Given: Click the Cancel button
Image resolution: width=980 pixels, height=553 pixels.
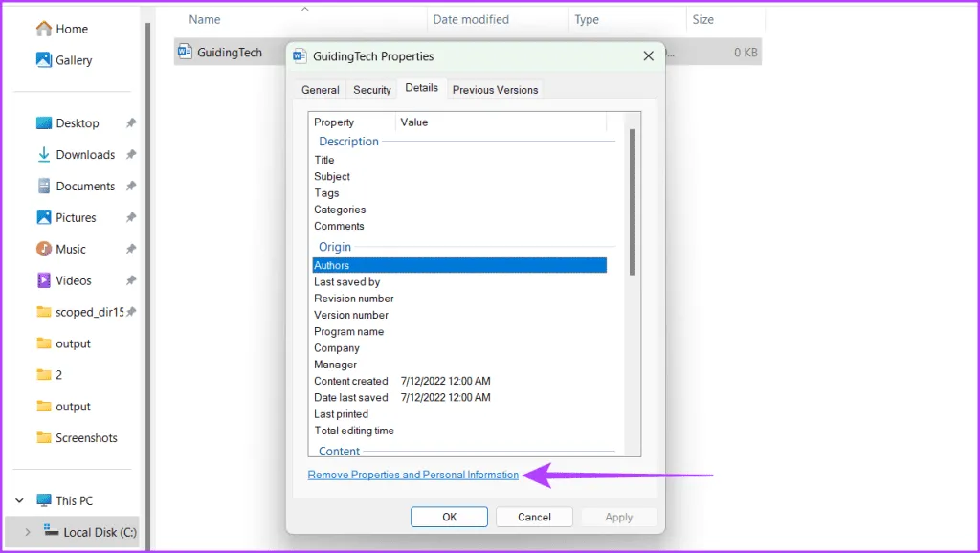Looking at the screenshot, I should (534, 517).
